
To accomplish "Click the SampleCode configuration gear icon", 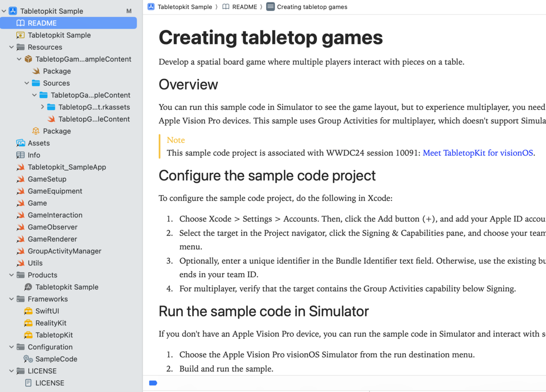I will coord(28,359).
